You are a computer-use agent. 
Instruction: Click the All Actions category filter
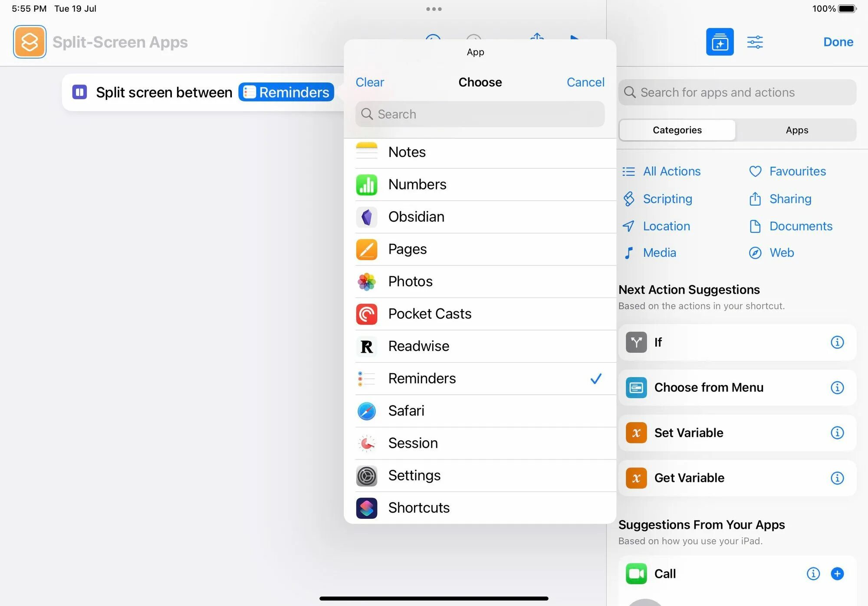[x=661, y=171]
